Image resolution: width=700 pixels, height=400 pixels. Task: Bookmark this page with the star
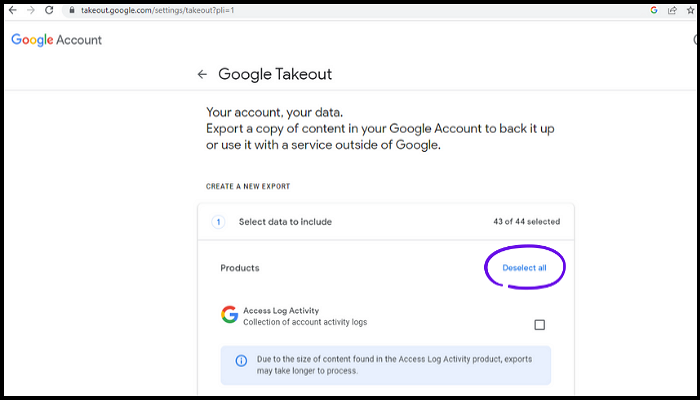coord(686,9)
